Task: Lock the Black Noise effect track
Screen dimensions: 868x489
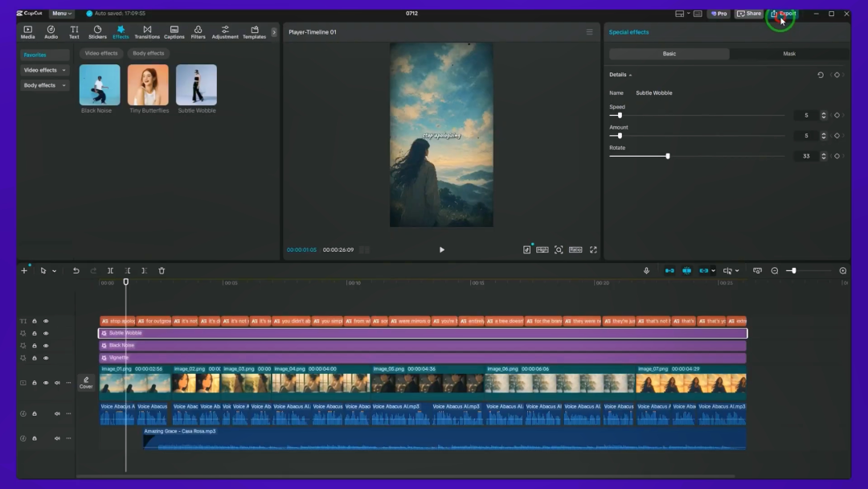Action: click(35, 346)
